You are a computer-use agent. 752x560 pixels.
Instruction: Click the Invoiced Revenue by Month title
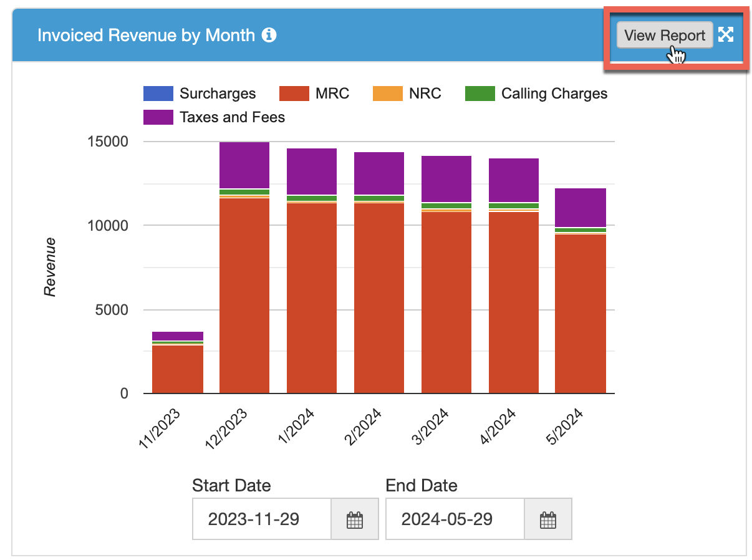pyautogui.click(x=146, y=35)
